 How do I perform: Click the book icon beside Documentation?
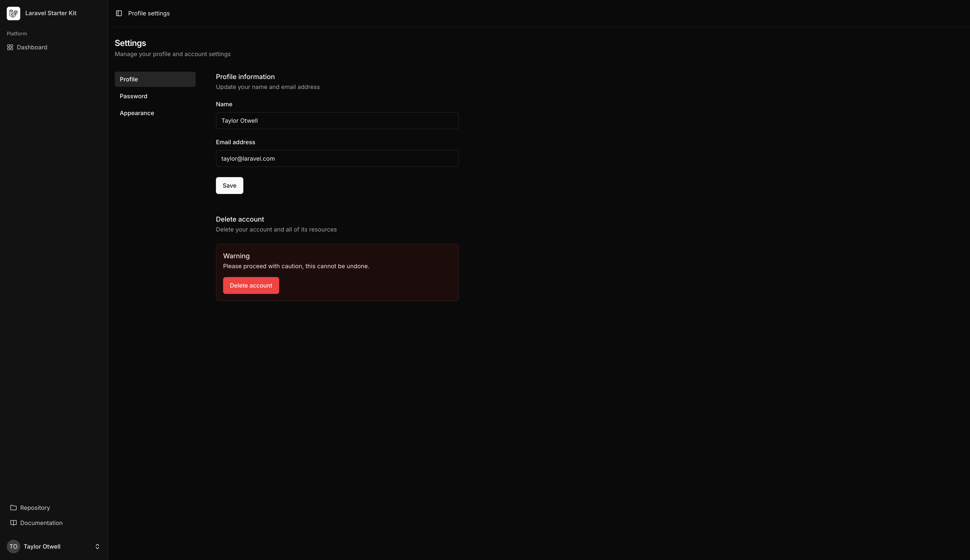tap(13, 523)
